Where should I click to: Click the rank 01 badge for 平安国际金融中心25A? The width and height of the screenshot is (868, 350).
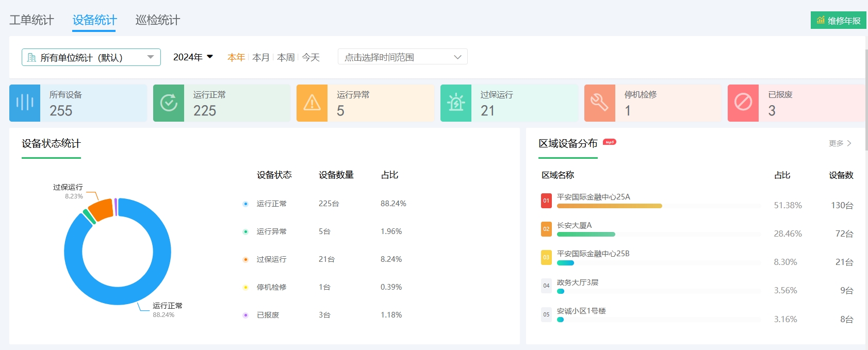[x=546, y=201]
